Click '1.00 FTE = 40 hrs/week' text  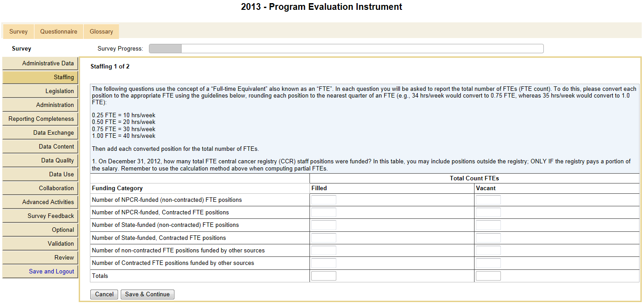123,136
